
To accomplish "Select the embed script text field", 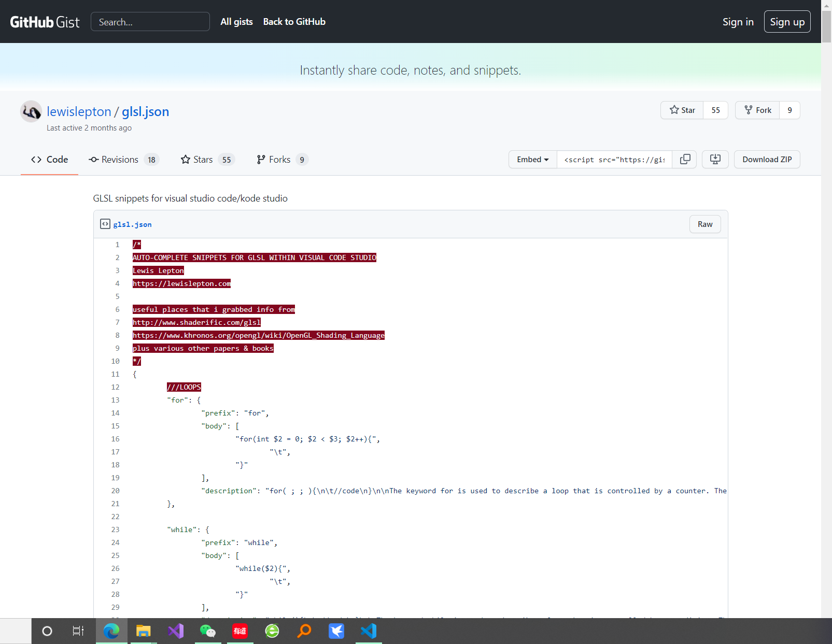I will click(614, 160).
